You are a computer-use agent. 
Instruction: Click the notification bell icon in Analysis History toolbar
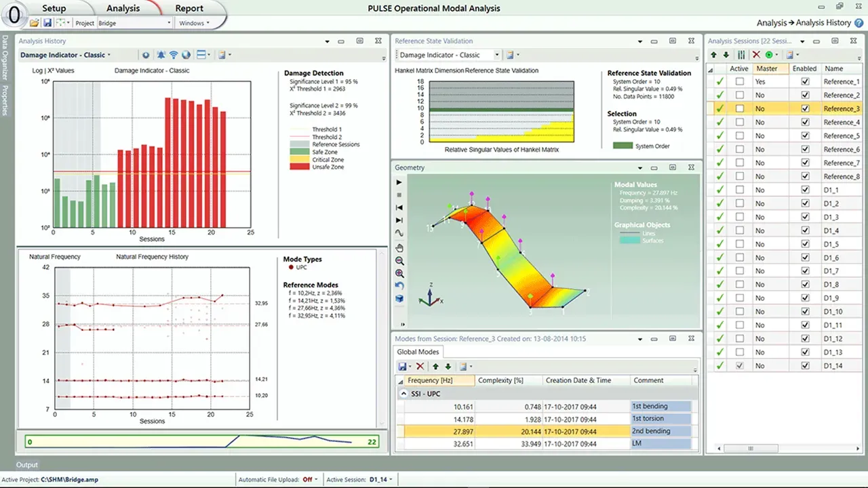point(161,55)
